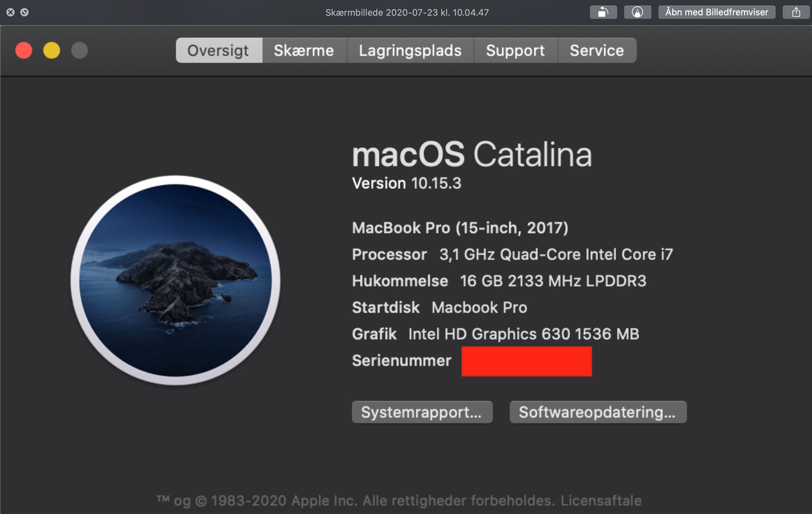
Task: Open the Licensaftale link
Action: tap(601, 501)
